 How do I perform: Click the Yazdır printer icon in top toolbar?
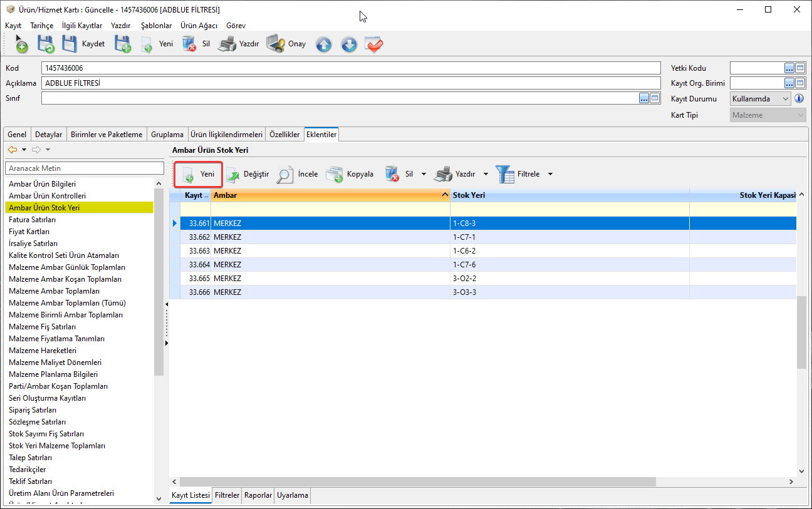227,44
